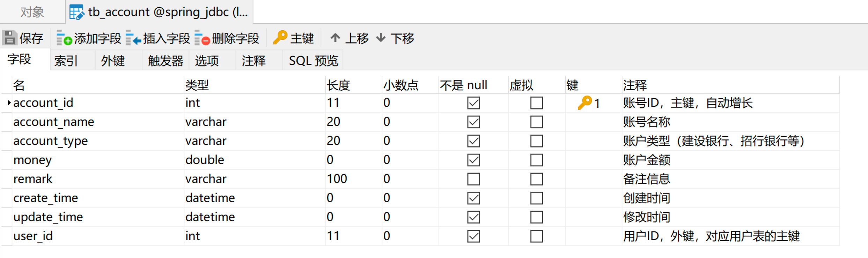Click the 类型 column header
Image resolution: width=868 pixels, height=258 pixels.
coord(197,85)
